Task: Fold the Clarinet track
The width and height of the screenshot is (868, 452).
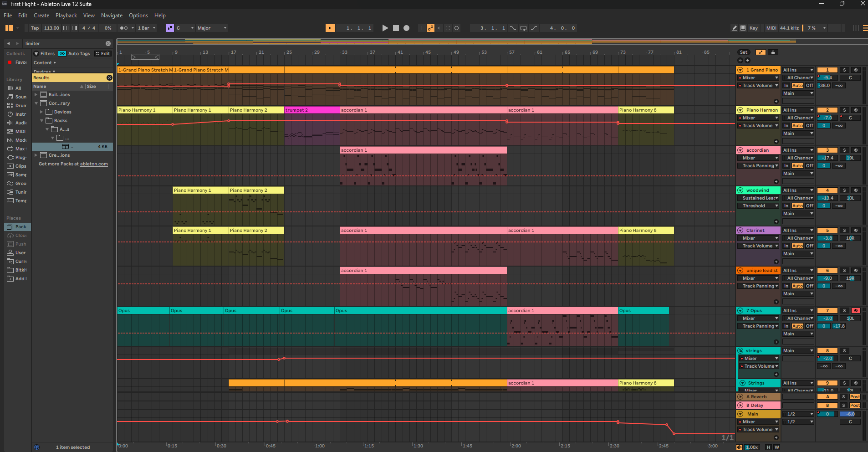Action: (740, 231)
